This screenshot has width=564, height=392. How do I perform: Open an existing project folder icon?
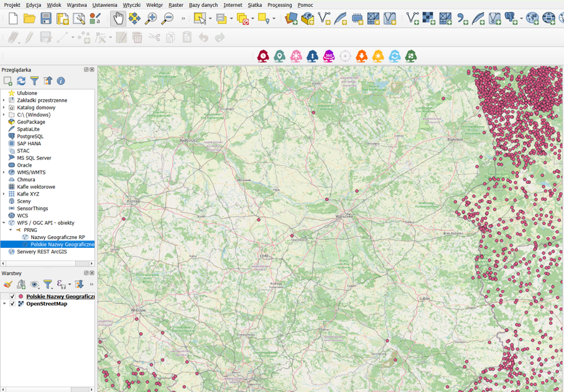pos(29,18)
